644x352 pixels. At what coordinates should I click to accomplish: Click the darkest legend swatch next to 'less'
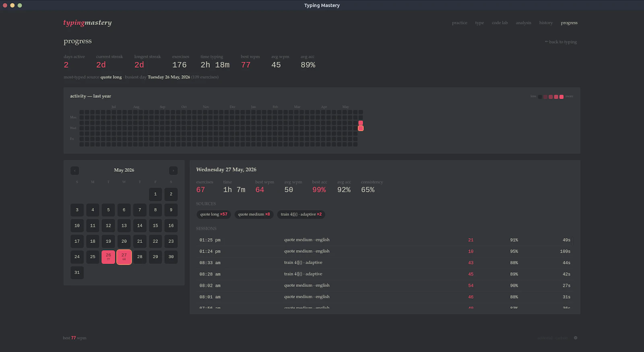[540, 97]
